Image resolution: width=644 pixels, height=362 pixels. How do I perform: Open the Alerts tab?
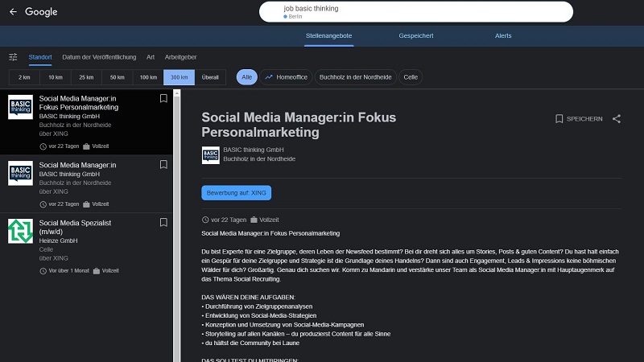503,35
